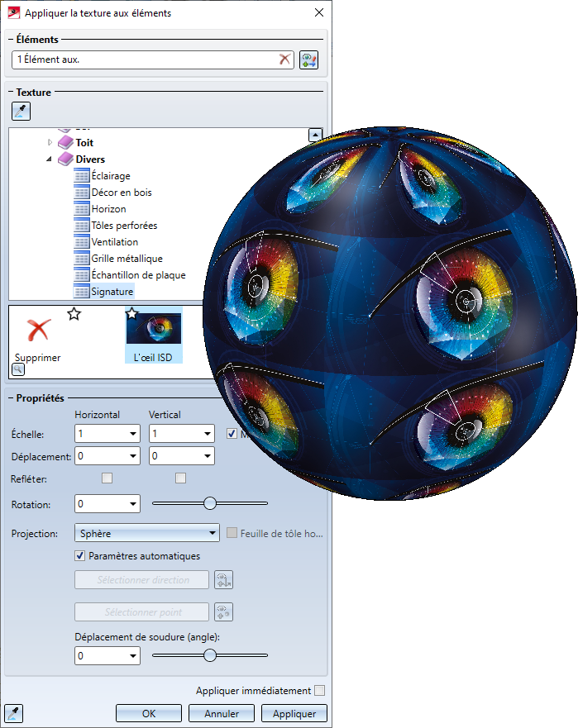The image size is (578, 728).
Task: Click the element selection icon beside element field
Action: (x=309, y=59)
